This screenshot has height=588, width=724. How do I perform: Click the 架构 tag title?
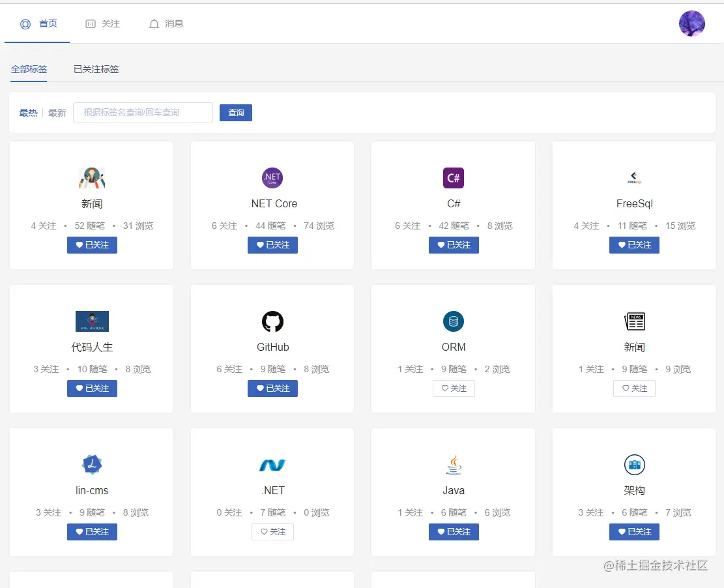pos(635,490)
